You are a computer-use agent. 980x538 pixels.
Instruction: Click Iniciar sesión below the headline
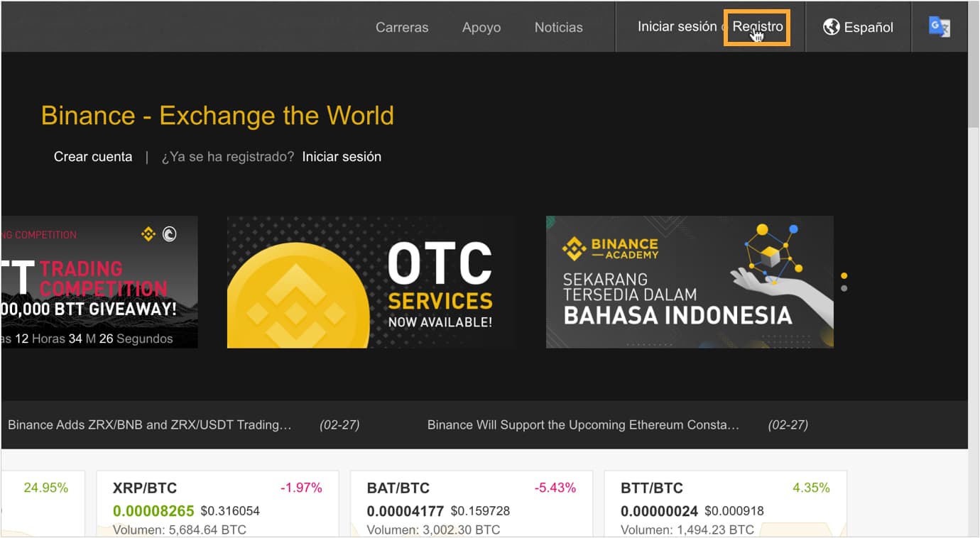pyautogui.click(x=342, y=157)
